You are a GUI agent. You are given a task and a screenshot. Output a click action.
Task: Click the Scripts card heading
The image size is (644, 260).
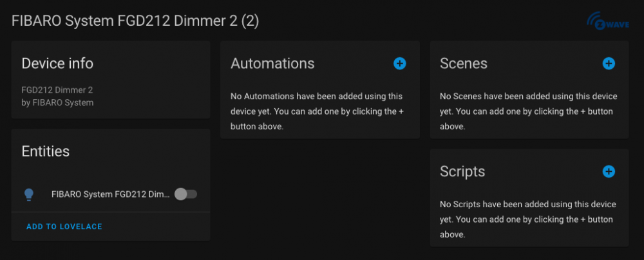tap(462, 171)
